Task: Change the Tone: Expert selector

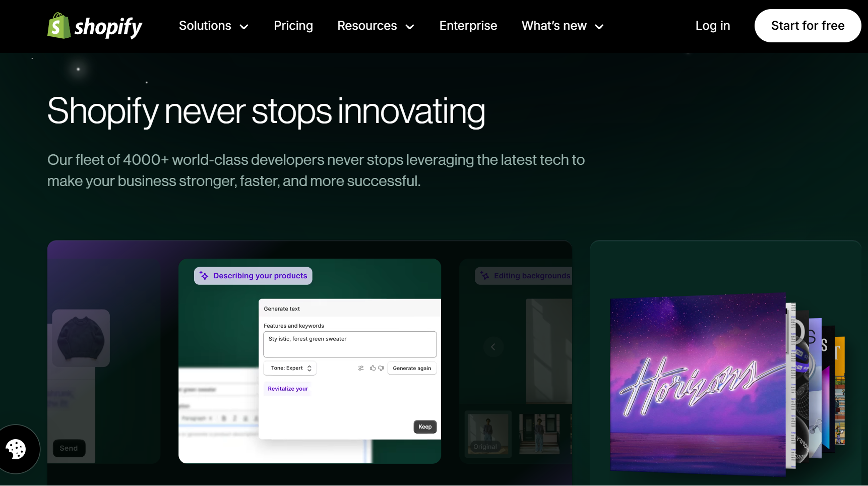Action: pos(290,368)
